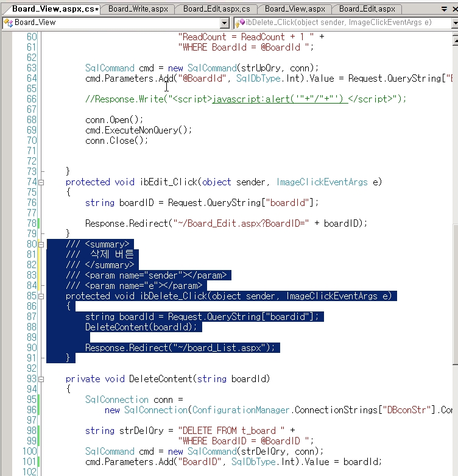458x476 pixels.
Task: Click line number 66 in the margin
Action: point(31,99)
